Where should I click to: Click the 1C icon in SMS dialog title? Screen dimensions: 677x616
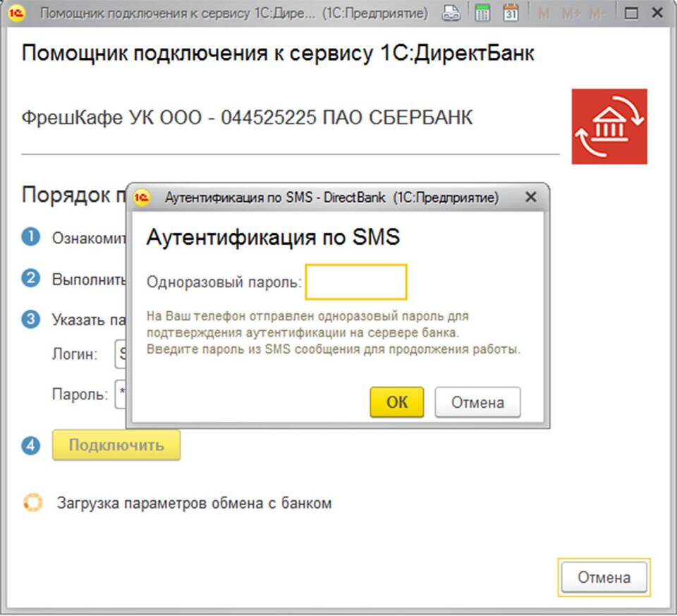[142, 198]
